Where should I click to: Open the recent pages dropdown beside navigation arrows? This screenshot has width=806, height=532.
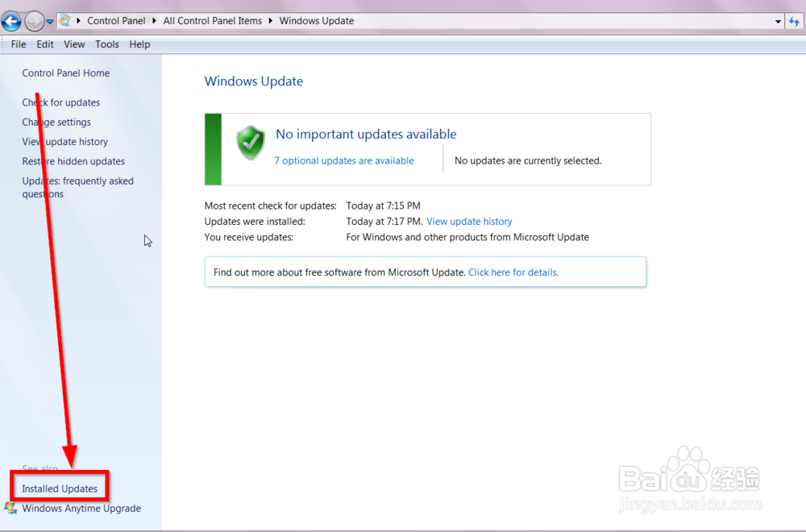(x=48, y=21)
